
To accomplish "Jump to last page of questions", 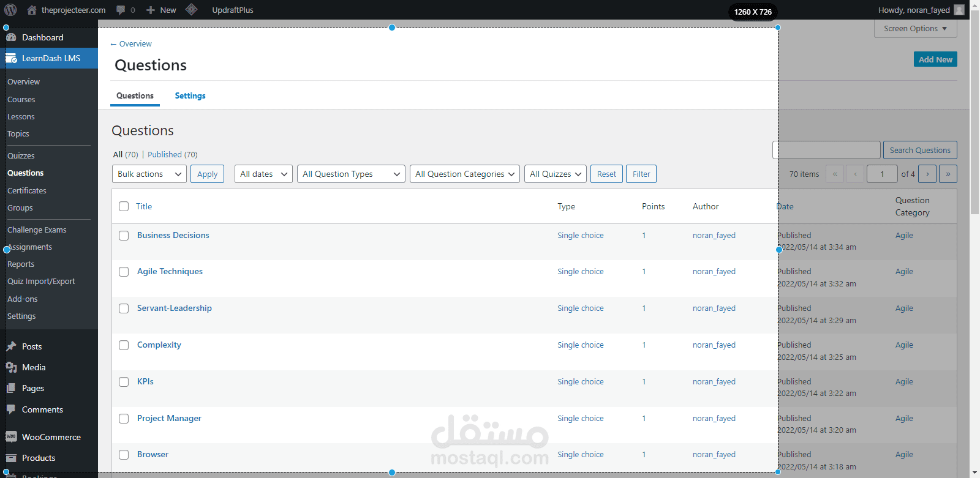I will coord(948,174).
